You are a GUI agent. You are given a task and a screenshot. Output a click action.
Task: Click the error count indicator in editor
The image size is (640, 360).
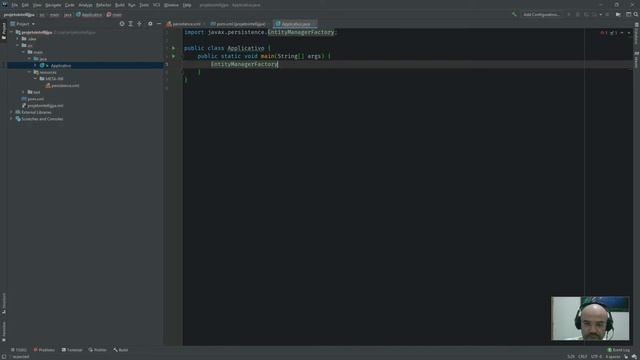(604, 33)
